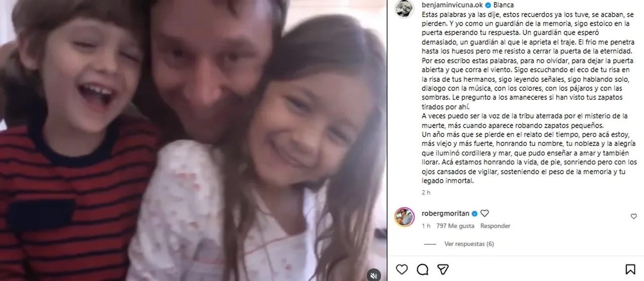Like the post with the heart icon
Screen dimensions: 644x281
[401, 269]
